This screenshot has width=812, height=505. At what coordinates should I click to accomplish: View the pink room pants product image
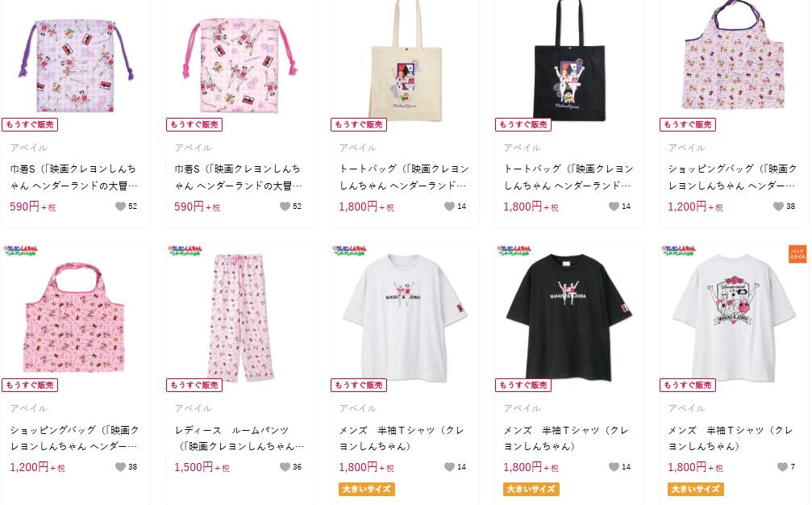click(x=240, y=317)
